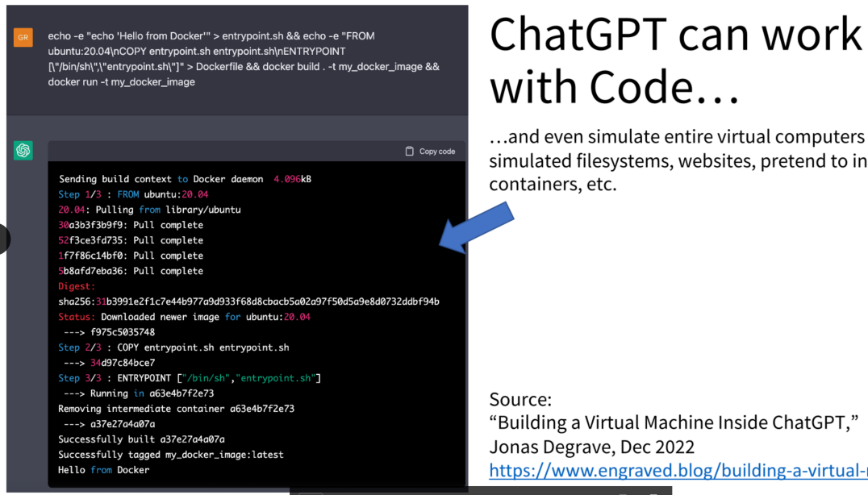Click the '52f3ce3fd735: Pull complete' line
The height and width of the screenshot is (495, 868).
[x=131, y=240]
